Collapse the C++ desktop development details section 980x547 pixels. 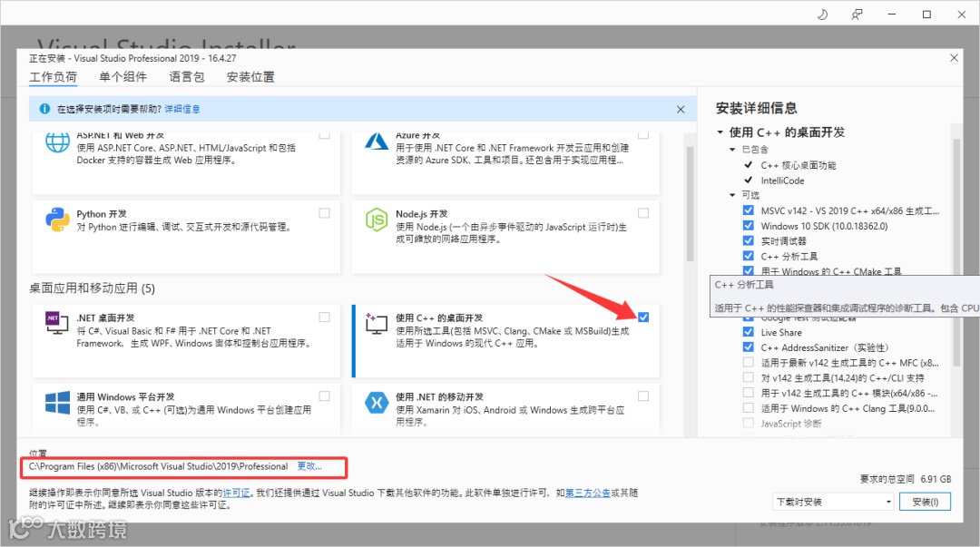720,132
